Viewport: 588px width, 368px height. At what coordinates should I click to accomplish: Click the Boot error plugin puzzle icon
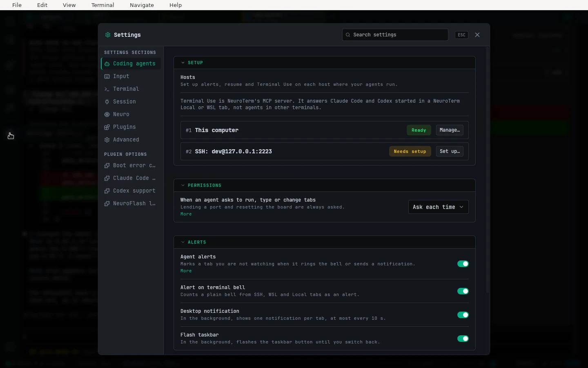(x=107, y=166)
